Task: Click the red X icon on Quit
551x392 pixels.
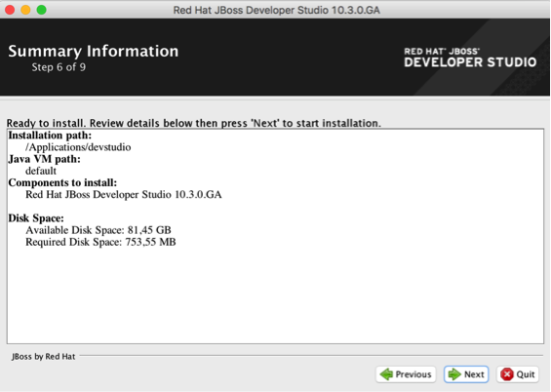Action: coord(507,374)
